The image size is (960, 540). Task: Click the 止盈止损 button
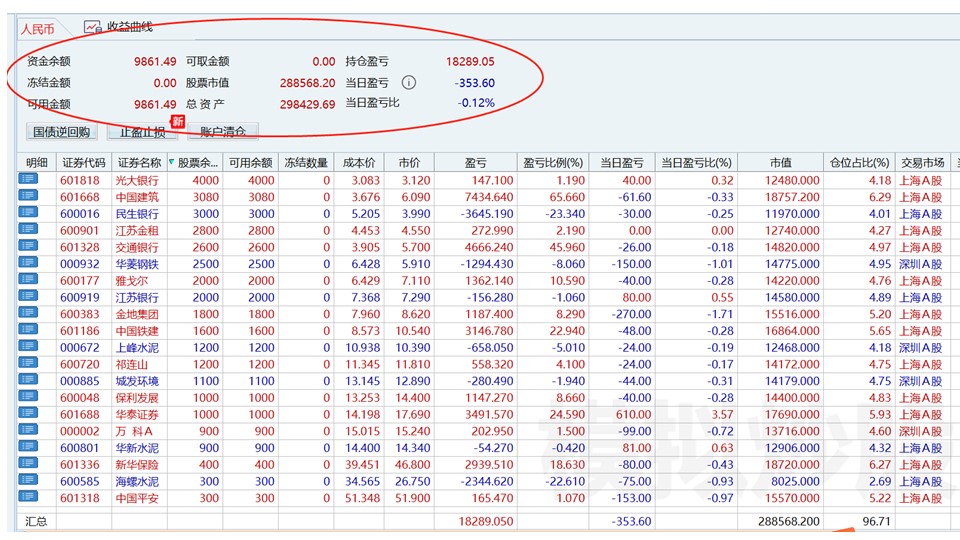pyautogui.click(x=143, y=132)
